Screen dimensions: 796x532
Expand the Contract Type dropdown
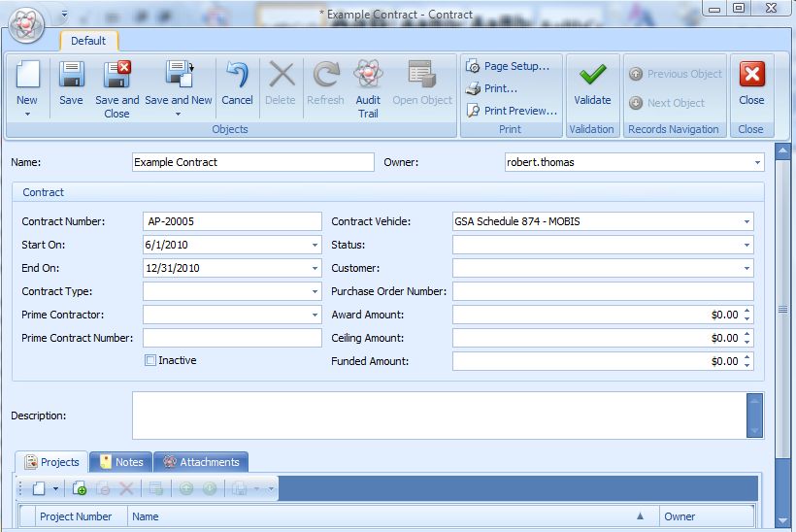(315, 292)
